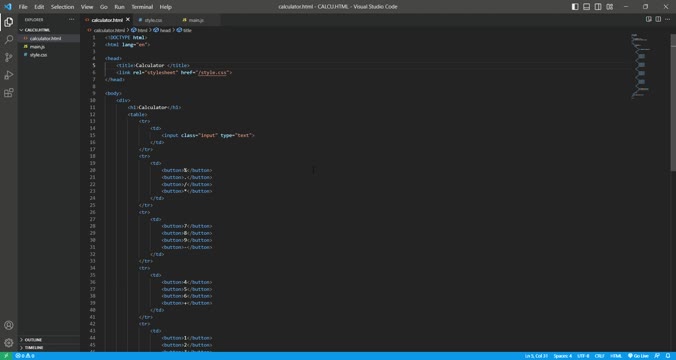The height and width of the screenshot is (360, 676).
Task: Open notifications bell in status bar
Action: pos(668,356)
